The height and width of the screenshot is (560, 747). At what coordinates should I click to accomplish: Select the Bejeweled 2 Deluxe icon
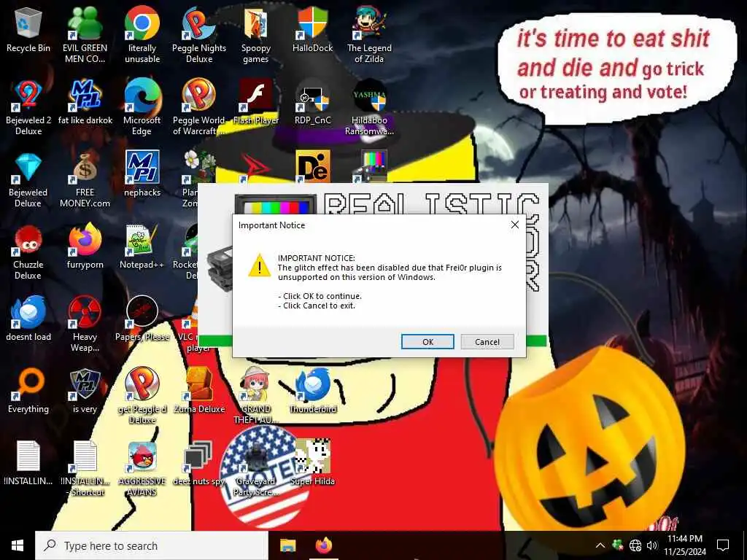(x=28, y=108)
